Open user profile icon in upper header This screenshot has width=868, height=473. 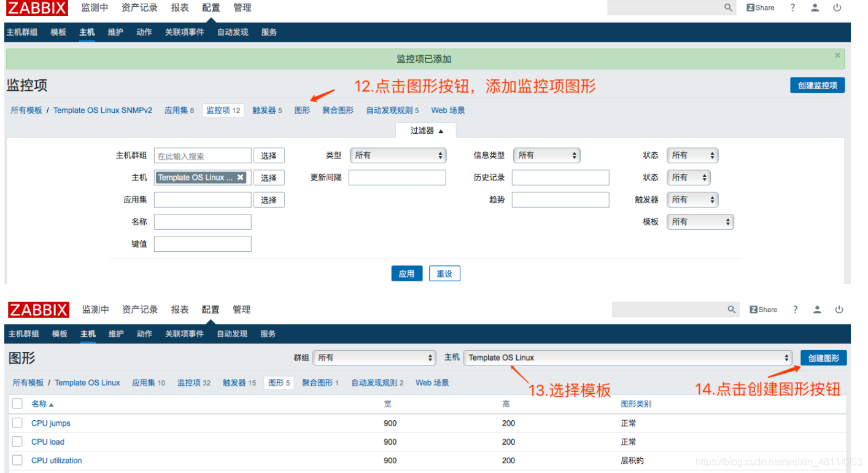coord(815,7)
